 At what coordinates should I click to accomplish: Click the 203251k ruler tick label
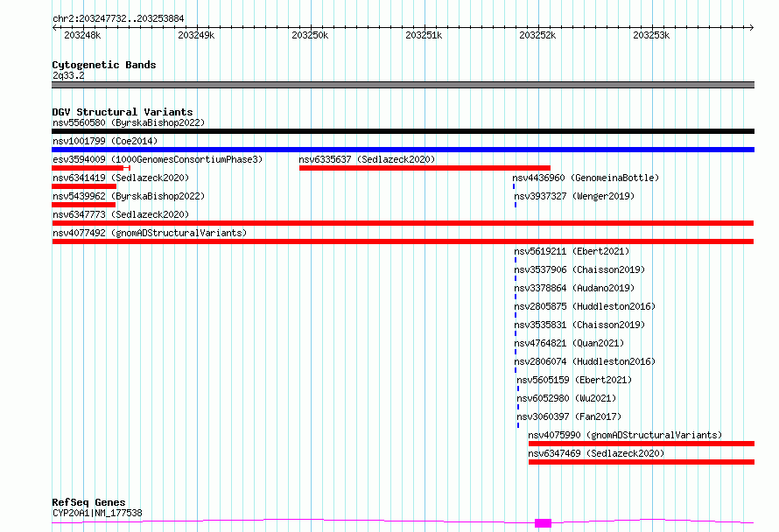coord(424,35)
